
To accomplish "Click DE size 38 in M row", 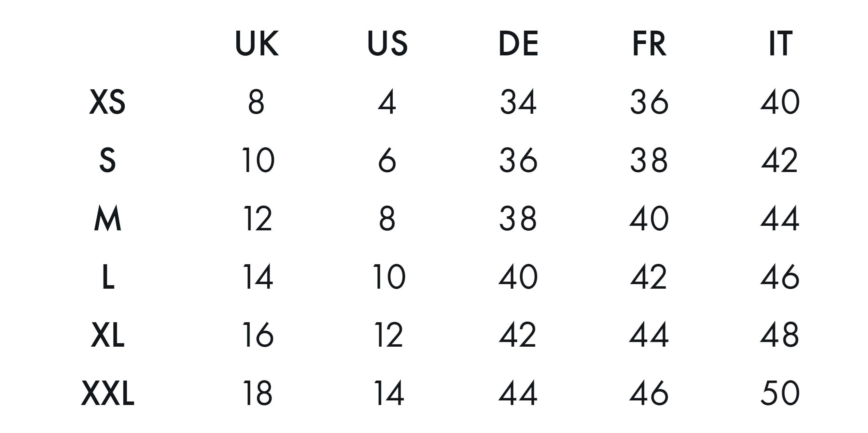I will (x=518, y=219).
